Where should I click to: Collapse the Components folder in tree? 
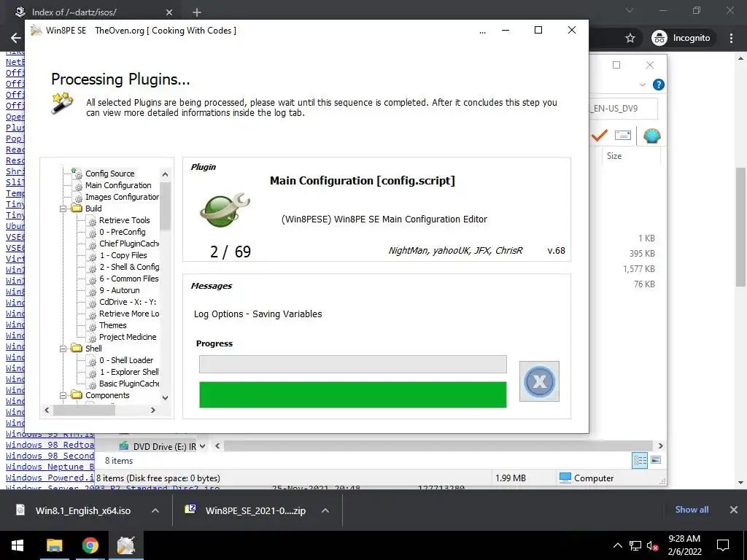(x=63, y=395)
